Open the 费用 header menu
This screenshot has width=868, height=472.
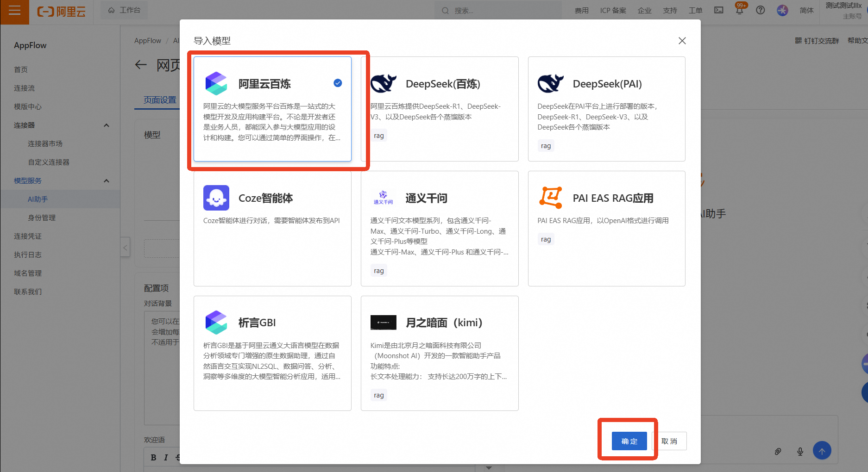(x=582, y=10)
